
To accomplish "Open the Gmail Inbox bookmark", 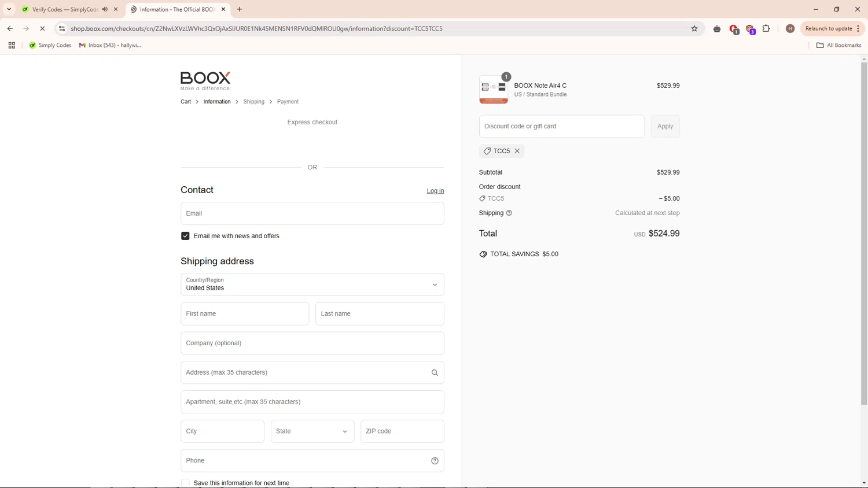I will pos(110,45).
